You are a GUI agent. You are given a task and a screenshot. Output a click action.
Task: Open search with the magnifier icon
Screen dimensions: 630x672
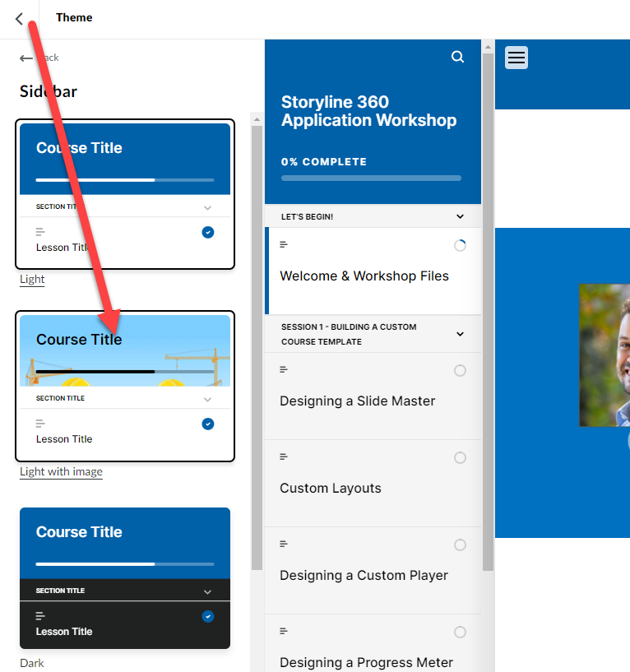click(x=458, y=57)
